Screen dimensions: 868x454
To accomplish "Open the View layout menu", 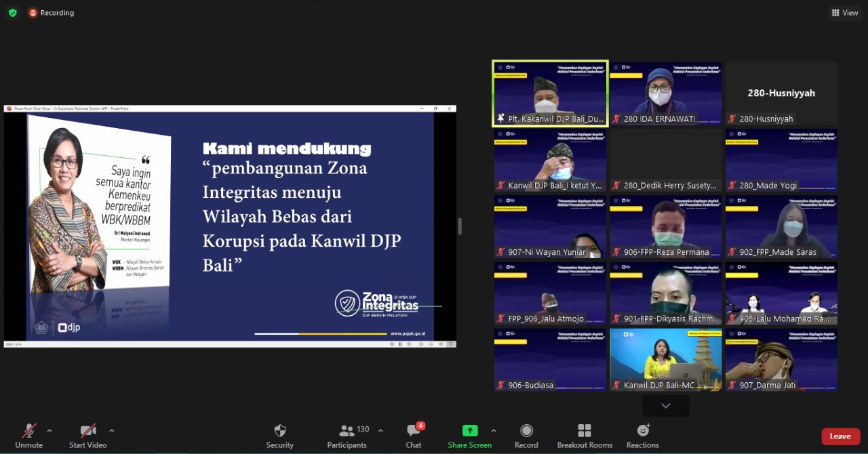I will pyautogui.click(x=844, y=12).
